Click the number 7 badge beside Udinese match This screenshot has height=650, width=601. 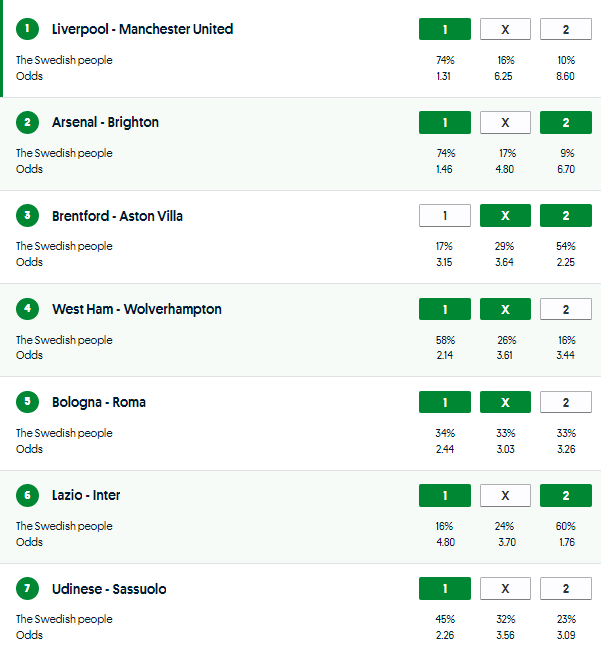(27, 589)
